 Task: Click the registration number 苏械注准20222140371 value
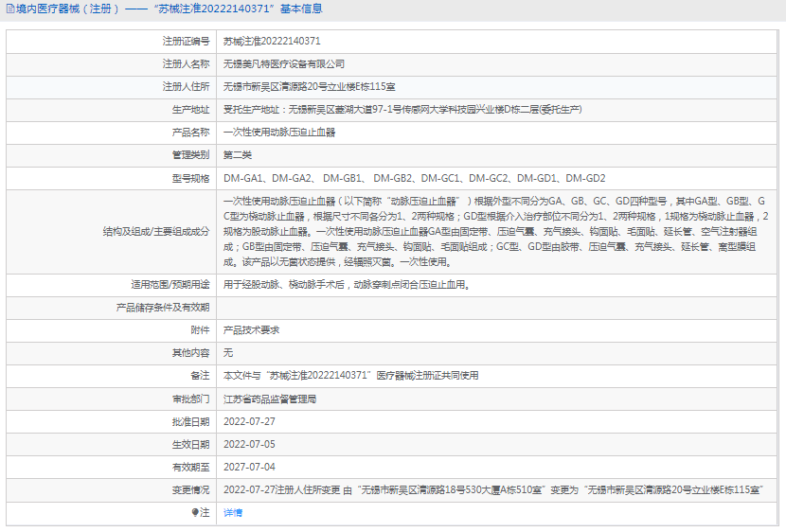[272, 41]
